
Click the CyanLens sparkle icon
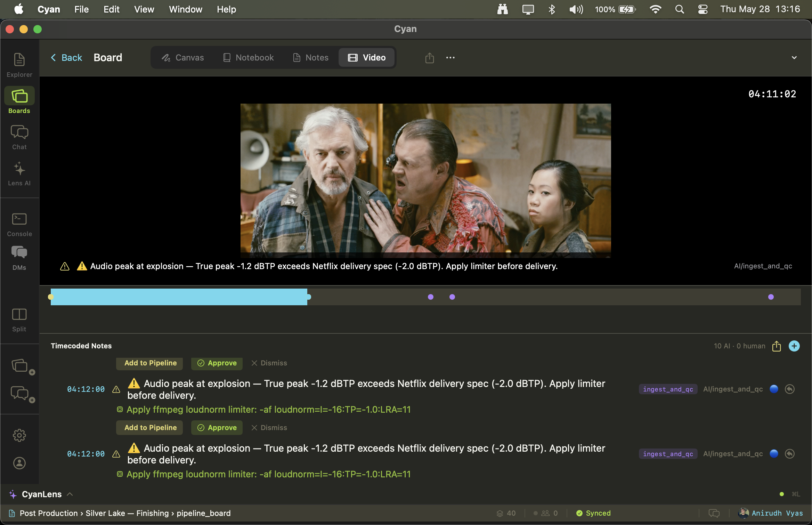13,494
